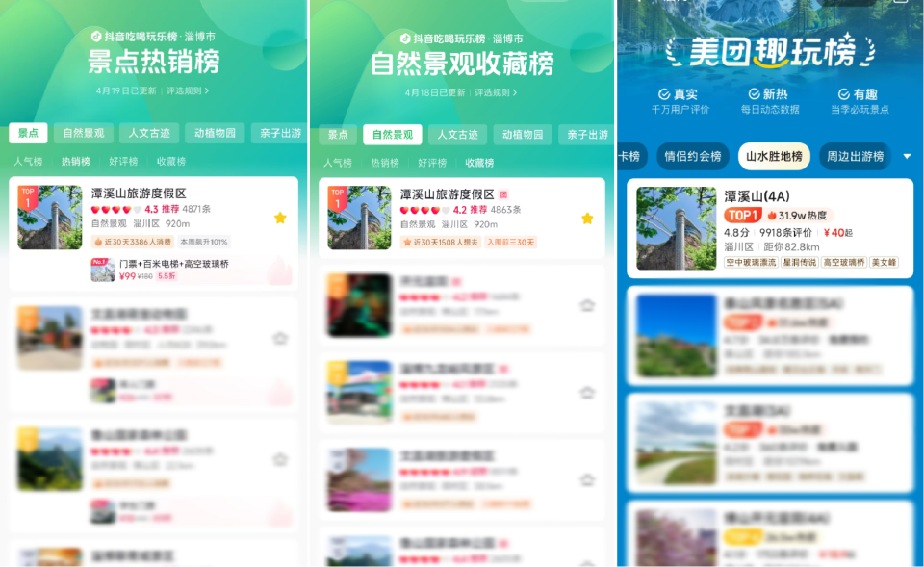
Task: Open 门票+百米电梯+高空玻璃桥 ¥99 deal
Action: point(191,270)
